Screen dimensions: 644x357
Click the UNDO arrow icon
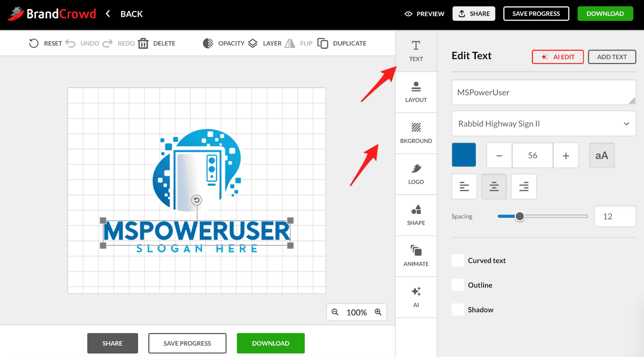tap(70, 43)
